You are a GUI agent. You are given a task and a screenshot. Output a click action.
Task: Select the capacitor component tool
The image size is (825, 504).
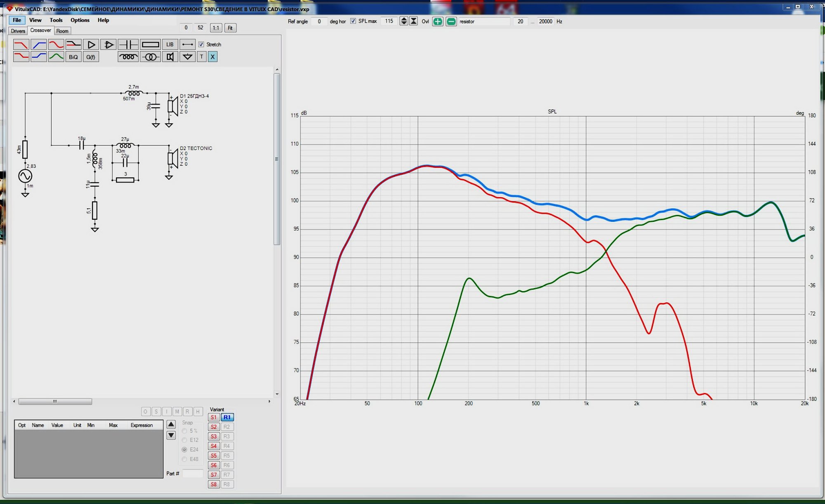[128, 45]
